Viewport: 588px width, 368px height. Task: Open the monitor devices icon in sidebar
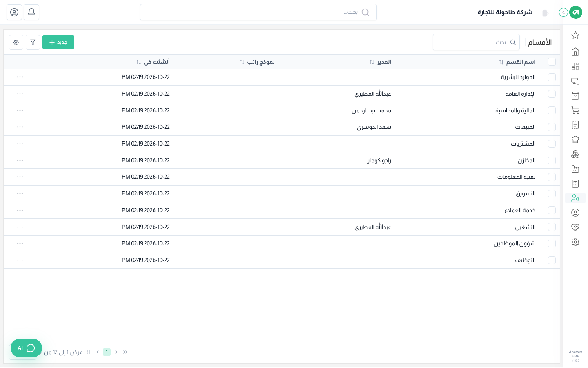coord(575,81)
